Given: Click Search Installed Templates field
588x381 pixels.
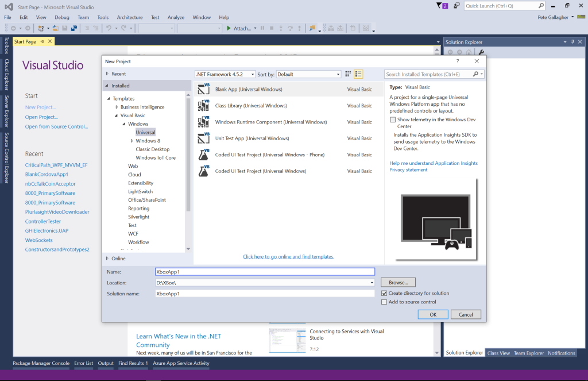Looking at the screenshot, I should (428, 74).
